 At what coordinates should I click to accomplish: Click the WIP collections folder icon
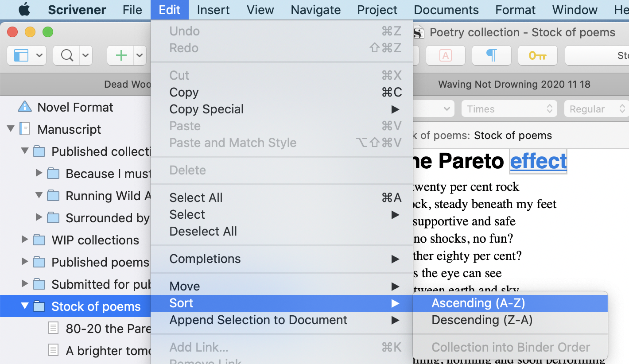pyautogui.click(x=39, y=240)
